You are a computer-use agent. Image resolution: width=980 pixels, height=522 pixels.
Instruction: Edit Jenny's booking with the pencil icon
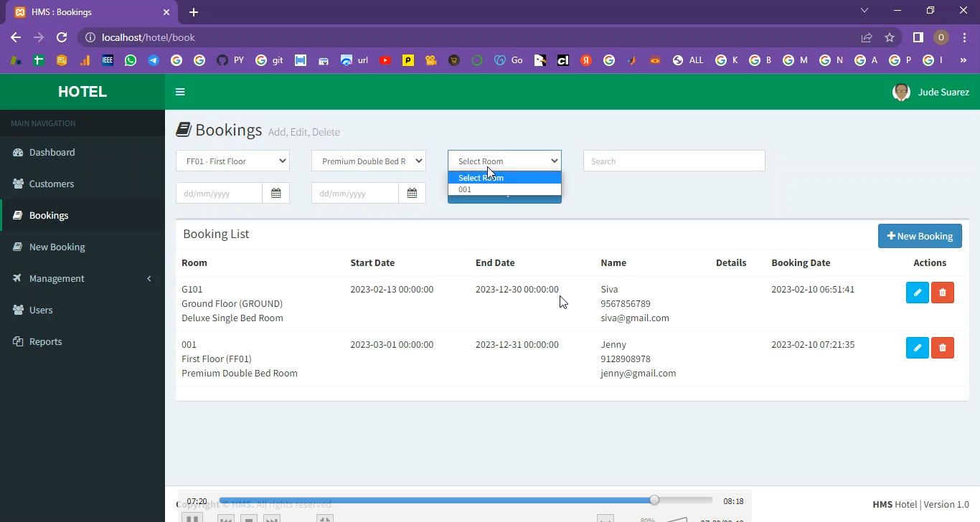(917, 348)
